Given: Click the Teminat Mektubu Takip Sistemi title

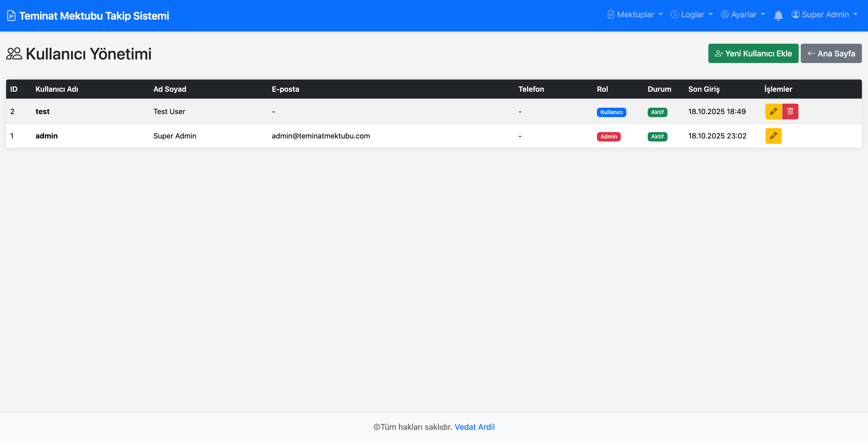Looking at the screenshot, I should (x=94, y=16).
